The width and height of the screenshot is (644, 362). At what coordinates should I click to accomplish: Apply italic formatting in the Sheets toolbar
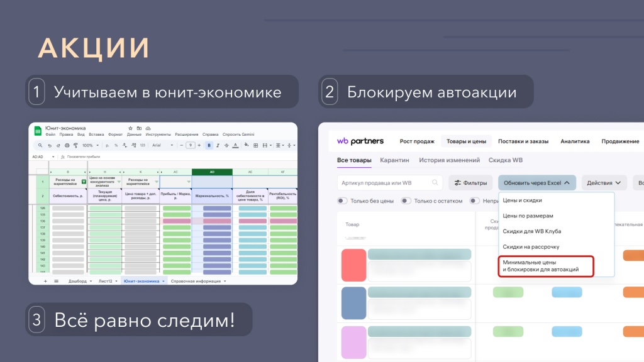(x=218, y=146)
